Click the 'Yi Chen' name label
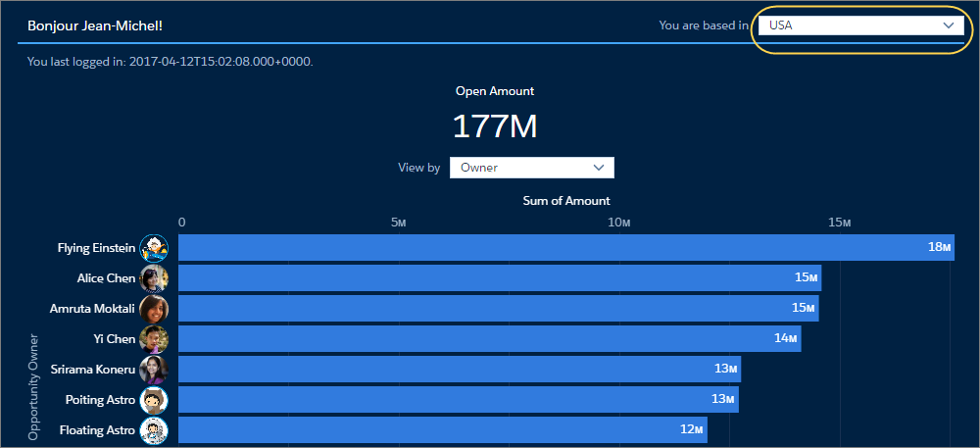This screenshot has width=980, height=448. point(114,338)
